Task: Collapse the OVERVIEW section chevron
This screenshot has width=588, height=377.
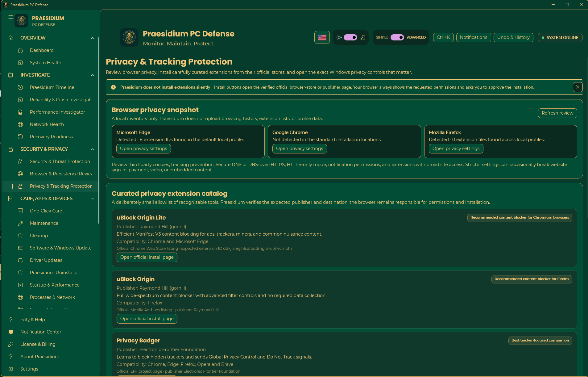Action: [x=93, y=38]
